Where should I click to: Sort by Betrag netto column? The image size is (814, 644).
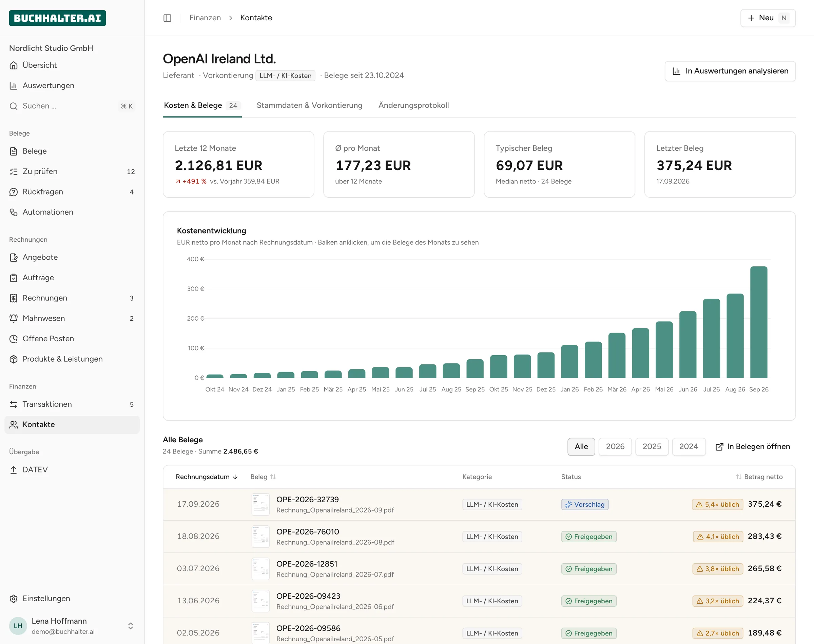click(x=759, y=477)
